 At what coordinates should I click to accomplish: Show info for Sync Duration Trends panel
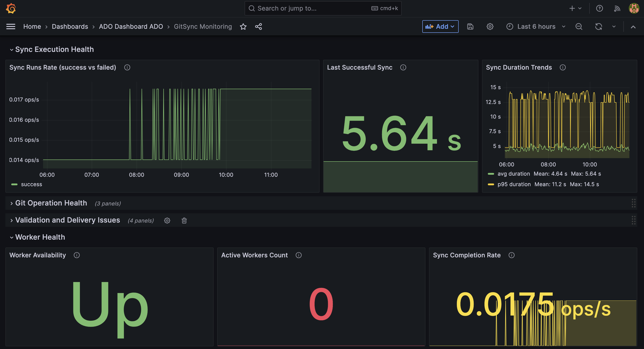pos(563,67)
